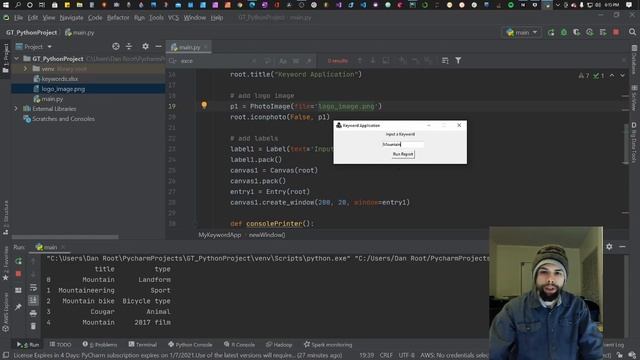This screenshot has width=640, height=360.
Task: Expand External Libraries node
Action: pos(16,109)
